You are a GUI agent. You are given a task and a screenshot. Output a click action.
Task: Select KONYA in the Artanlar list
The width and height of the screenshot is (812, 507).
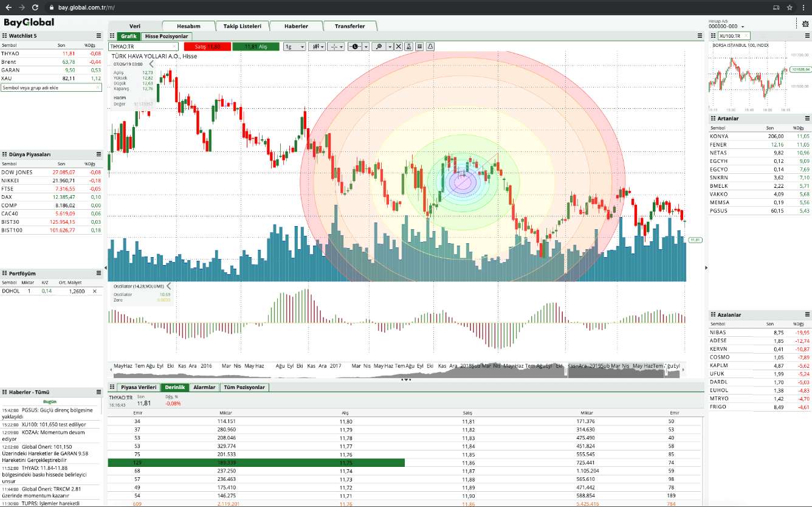click(x=760, y=136)
